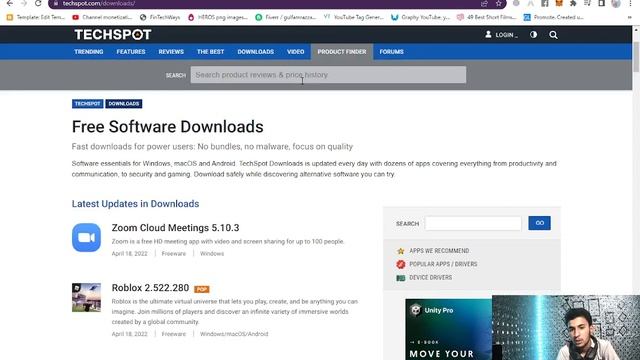Open the Trending menu
The height and width of the screenshot is (360, 640).
tap(89, 52)
